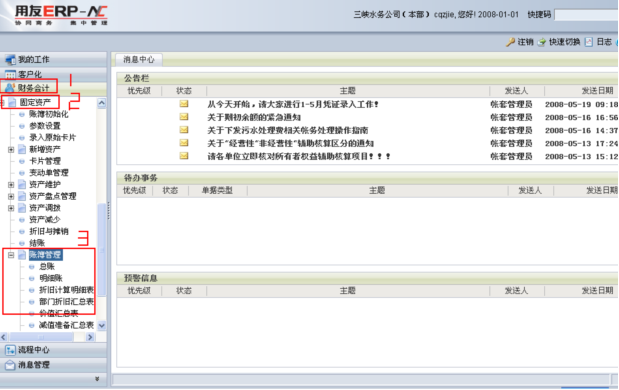
Task: Click the 注销 key icon
Action: 510,42
